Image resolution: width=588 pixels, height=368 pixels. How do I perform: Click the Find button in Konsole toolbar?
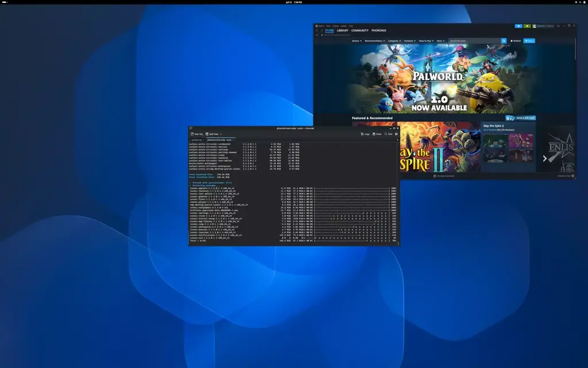click(x=388, y=134)
